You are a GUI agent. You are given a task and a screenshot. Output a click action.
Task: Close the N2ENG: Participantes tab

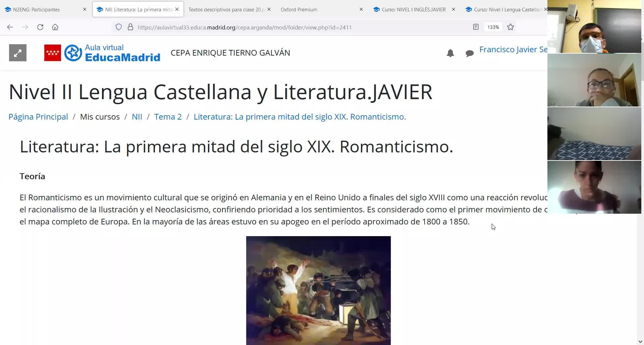[85, 9]
